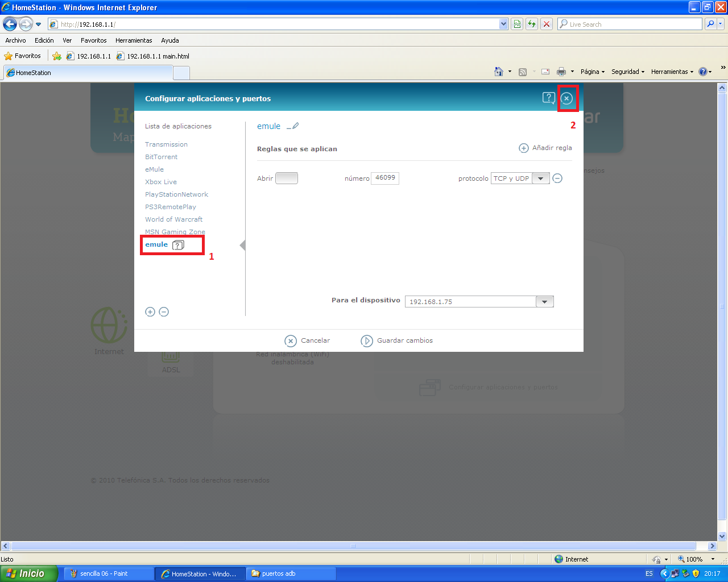This screenshot has width=728, height=582.
Task: Open the zoom level 100% dropdown arrow
Action: [x=713, y=559]
